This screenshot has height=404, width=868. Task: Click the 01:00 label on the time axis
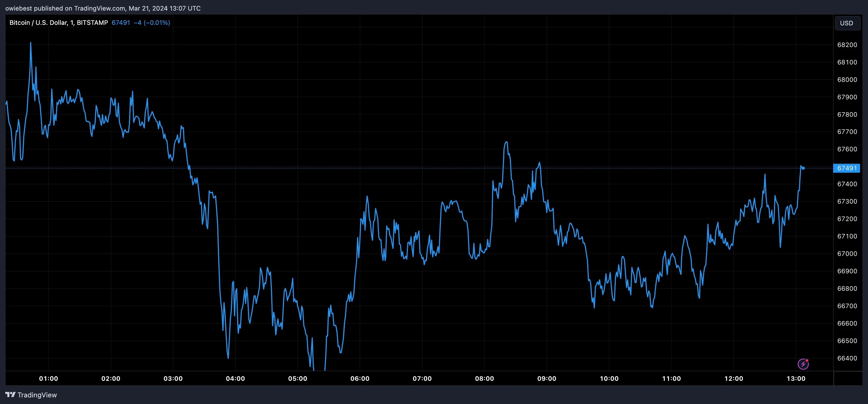point(49,378)
